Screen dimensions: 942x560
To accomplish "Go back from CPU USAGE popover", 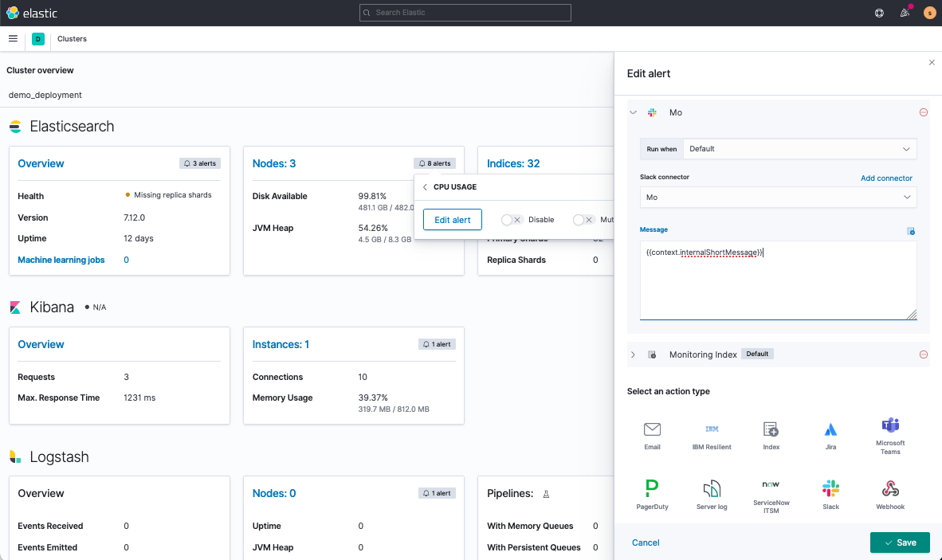I will tap(425, 187).
